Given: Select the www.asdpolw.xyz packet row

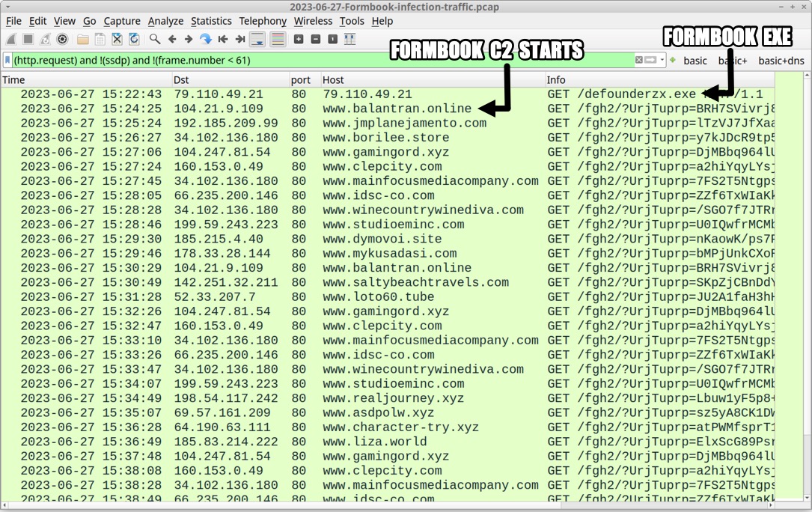Looking at the screenshot, I should [x=388, y=413].
